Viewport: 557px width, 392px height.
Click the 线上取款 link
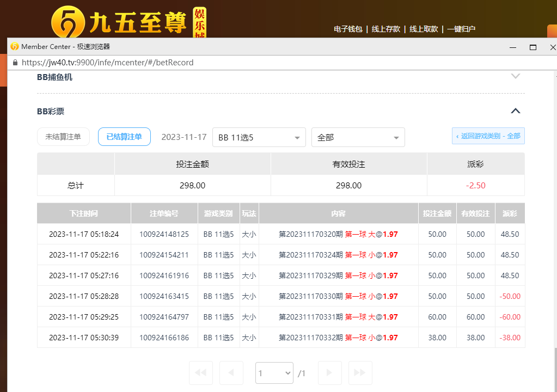point(424,29)
